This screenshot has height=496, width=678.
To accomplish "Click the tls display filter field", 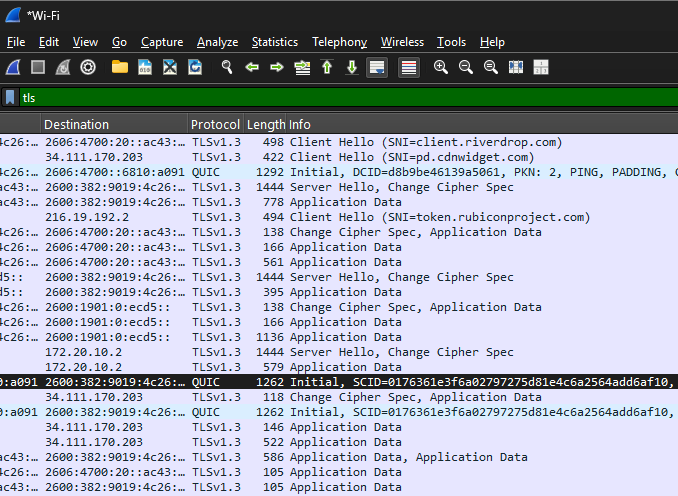I will 348,98.
